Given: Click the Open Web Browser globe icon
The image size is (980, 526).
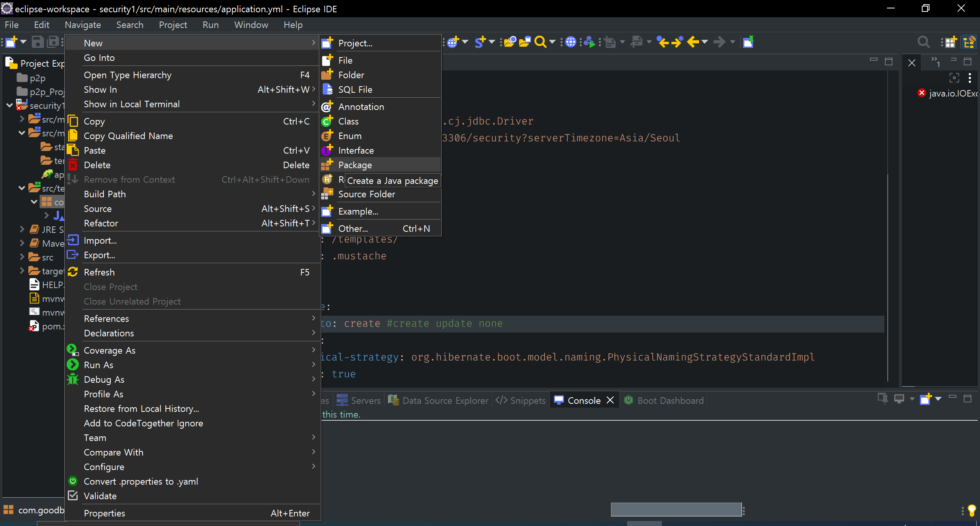Looking at the screenshot, I should coord(570,42).
